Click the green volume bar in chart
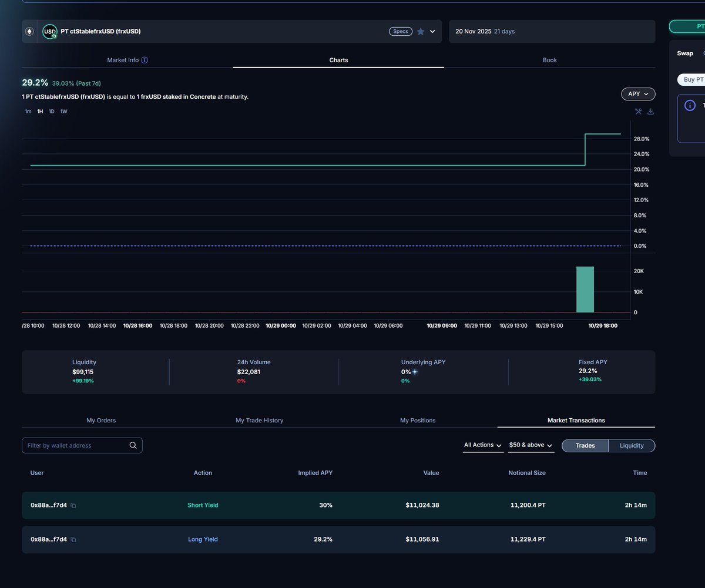The height and width of the screenshot is (588, 705). click(585, 290)
